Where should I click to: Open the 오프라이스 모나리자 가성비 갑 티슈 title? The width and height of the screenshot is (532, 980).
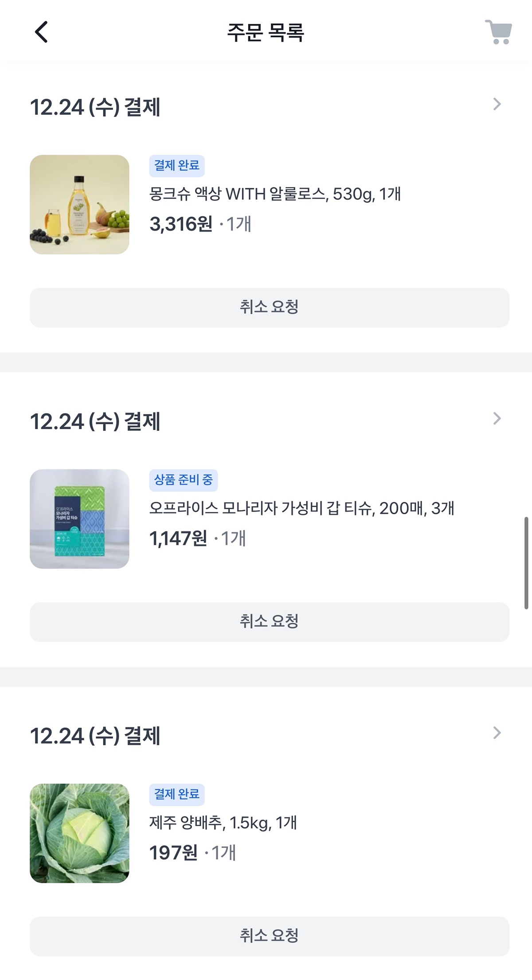[301, 508]
